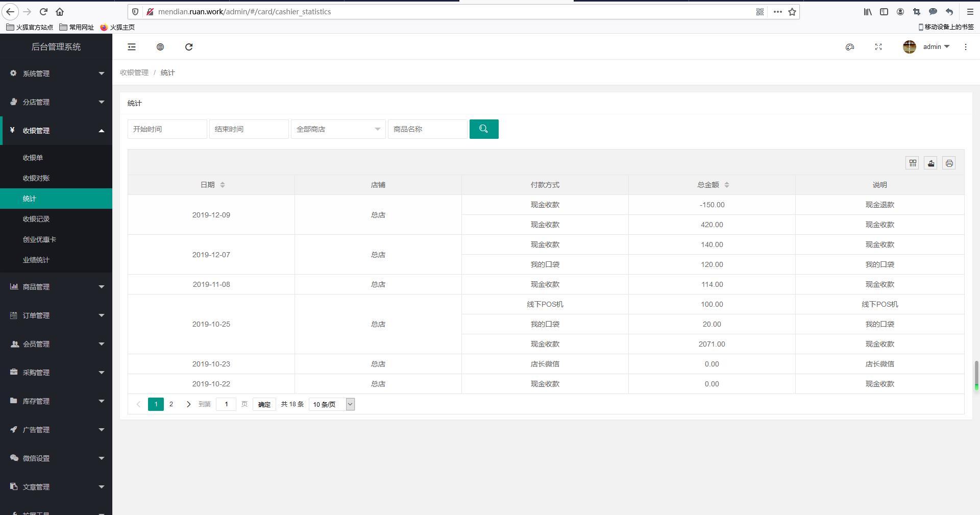980x515 pixels.
Task: Collapse the sidebar with the menu-fold icon
Action: pos(132,47)
